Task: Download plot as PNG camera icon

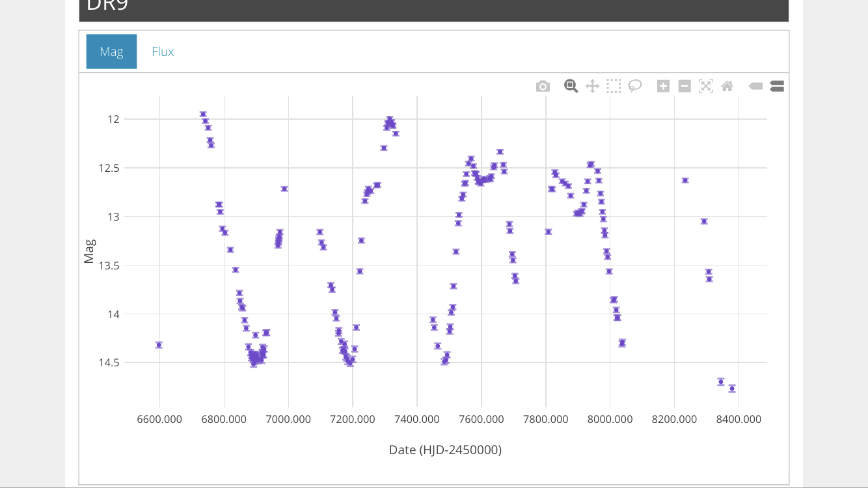Action: 543,87
